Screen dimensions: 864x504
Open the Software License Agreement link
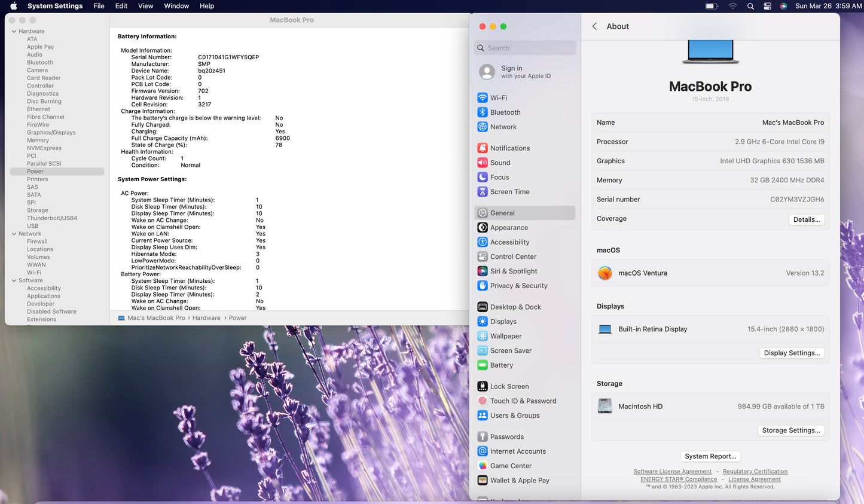pyautogui.click(x=672, y=472)
